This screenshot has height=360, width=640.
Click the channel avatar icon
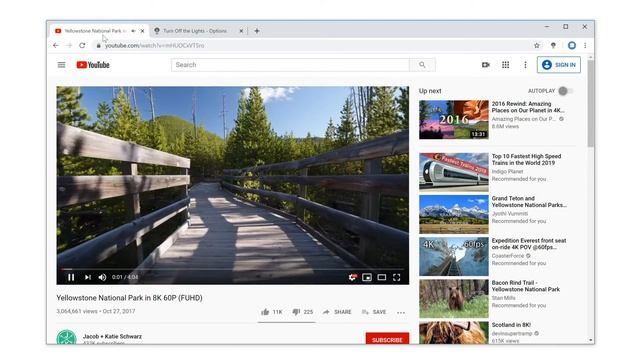66,338
